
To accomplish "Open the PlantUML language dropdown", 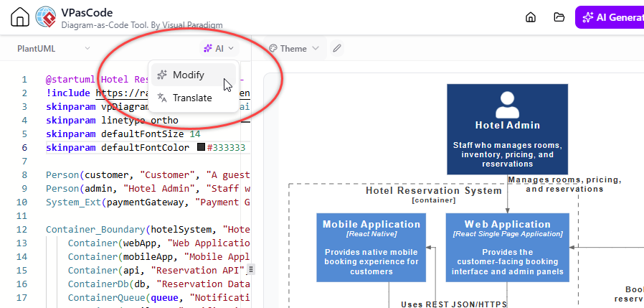I will (53, 49).
